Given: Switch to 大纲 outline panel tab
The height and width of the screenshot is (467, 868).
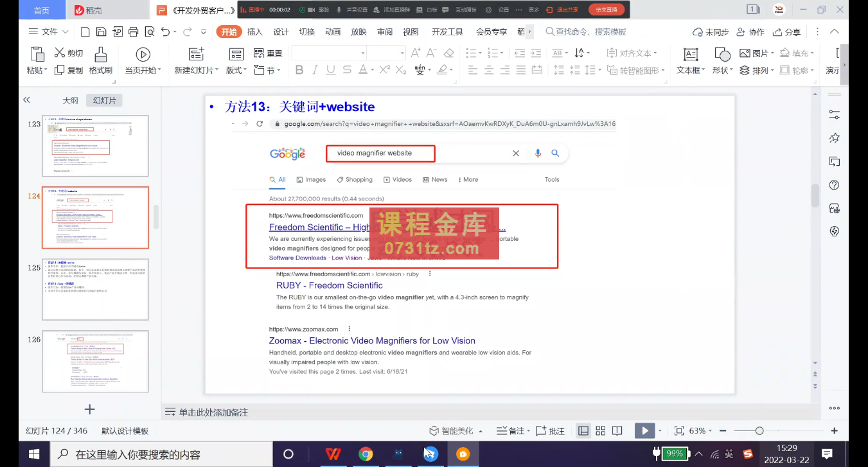Looking at the screenshot, I should coord(70,101).
